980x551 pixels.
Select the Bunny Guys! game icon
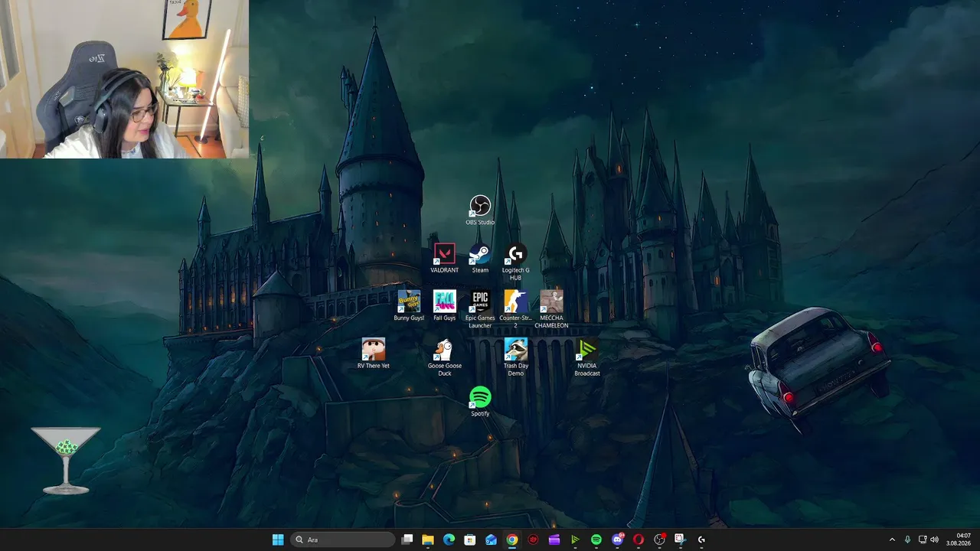[x=409, y=305]
